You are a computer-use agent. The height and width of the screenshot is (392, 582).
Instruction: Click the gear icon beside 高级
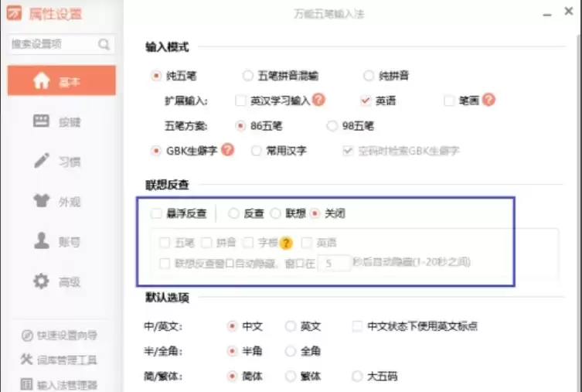[41, 281]
